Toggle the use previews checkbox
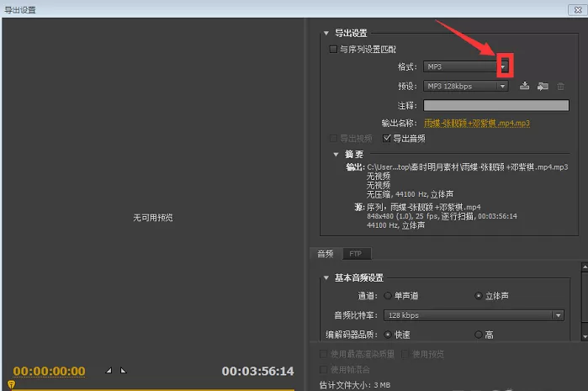588x391 pixels. [x=405, y=354]
